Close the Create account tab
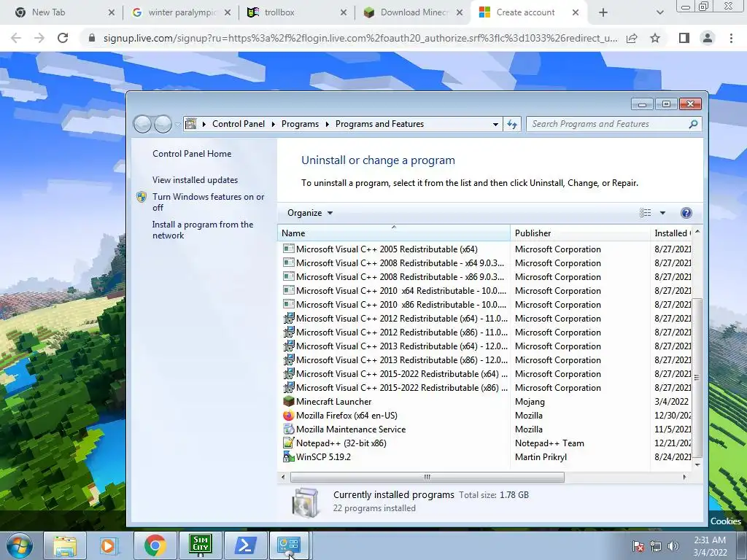The image size is (747, 560). click(x=576, y=12)
